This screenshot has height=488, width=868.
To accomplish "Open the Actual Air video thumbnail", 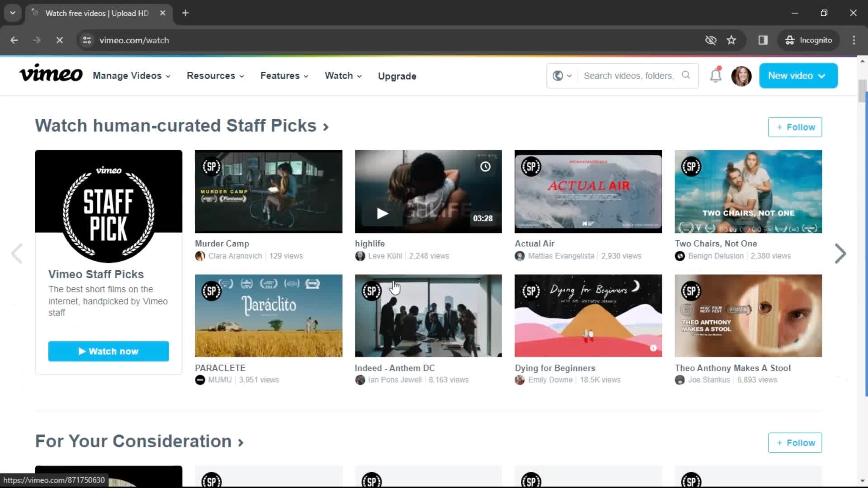I will (588, 192).
